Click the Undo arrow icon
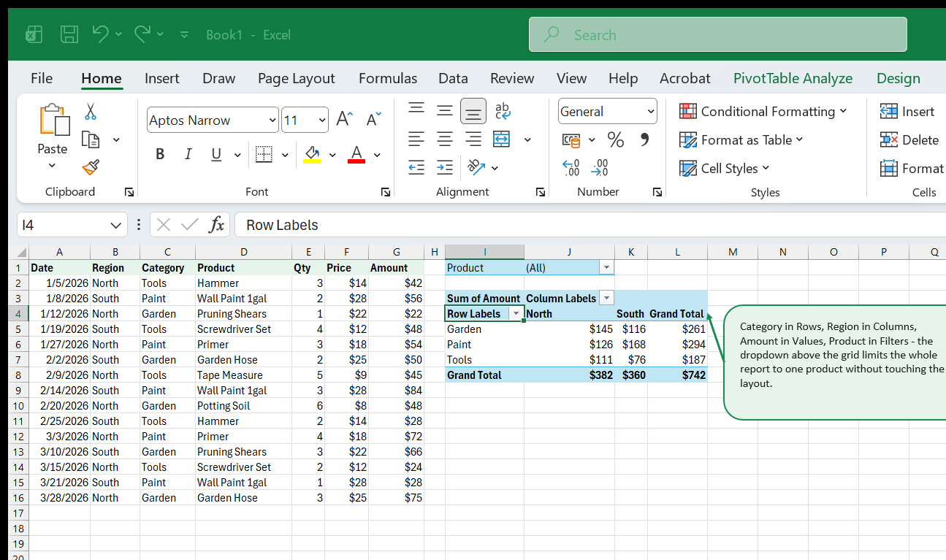The height and width of the screenshot is (560, 946). 101,34
